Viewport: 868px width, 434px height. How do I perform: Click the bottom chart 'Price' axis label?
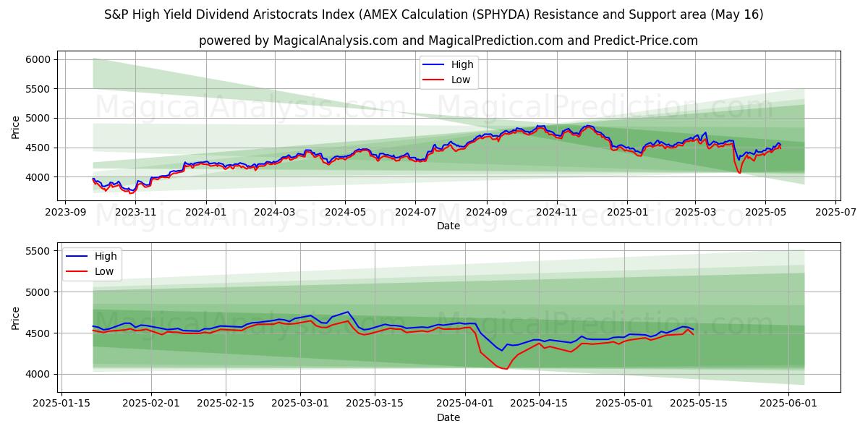pos(16,318)
